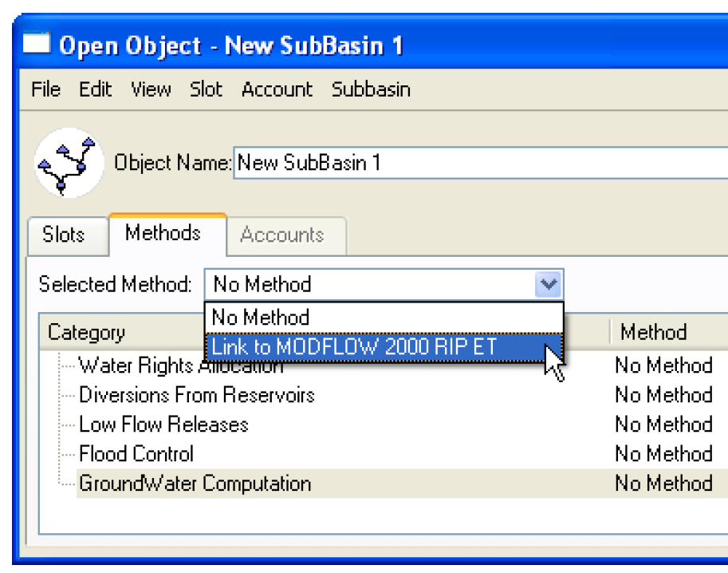Open the File menu

(x=45, y=89)
